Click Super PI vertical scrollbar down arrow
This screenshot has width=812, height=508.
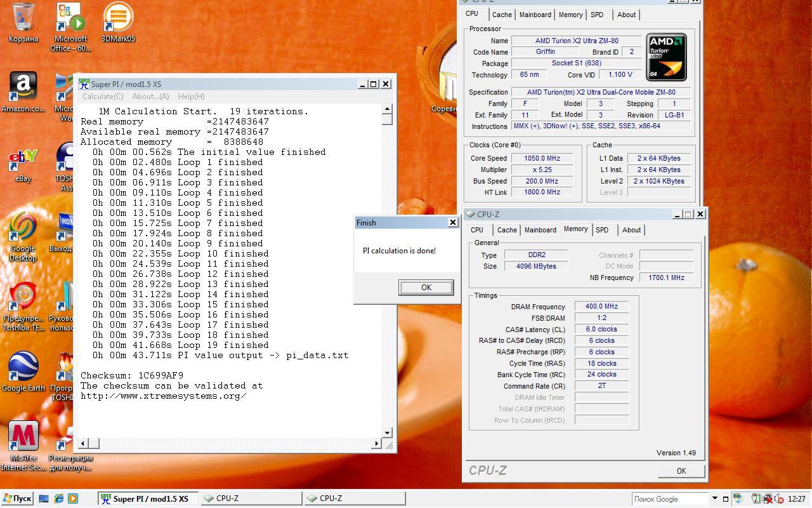(x=387, y=432)
